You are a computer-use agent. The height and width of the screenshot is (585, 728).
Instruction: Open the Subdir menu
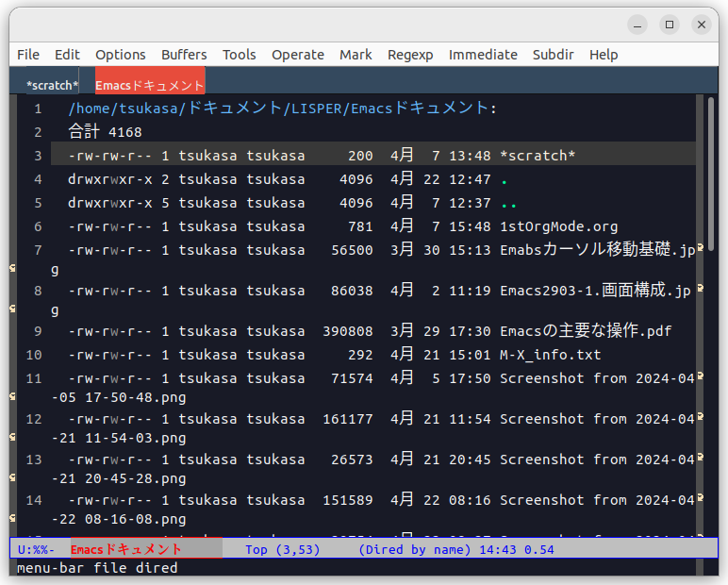click(x=553, y=55)
